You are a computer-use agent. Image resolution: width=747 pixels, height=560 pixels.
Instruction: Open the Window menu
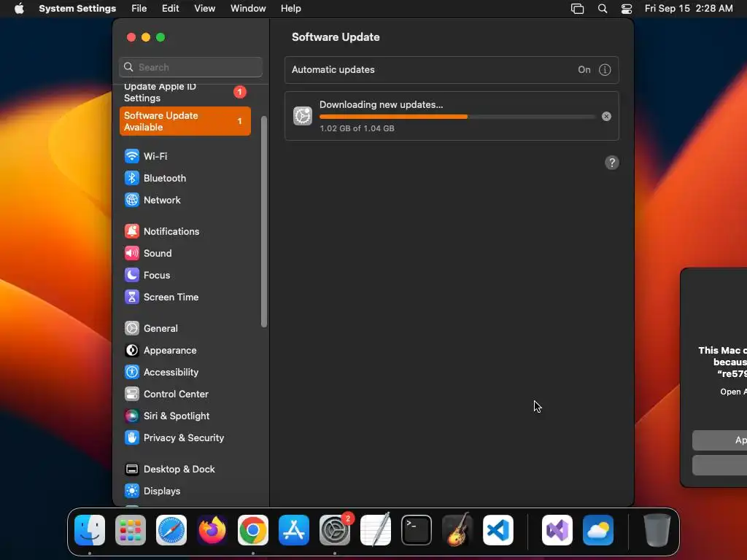[248, 9]
